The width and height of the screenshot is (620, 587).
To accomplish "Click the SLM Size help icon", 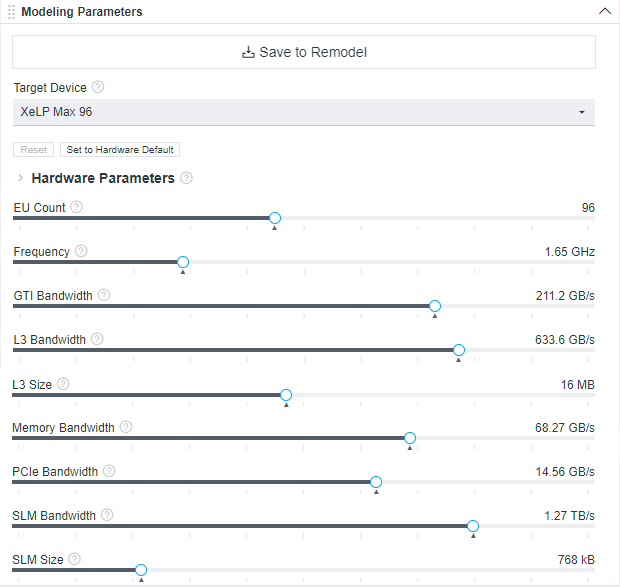I will point(75,560).
